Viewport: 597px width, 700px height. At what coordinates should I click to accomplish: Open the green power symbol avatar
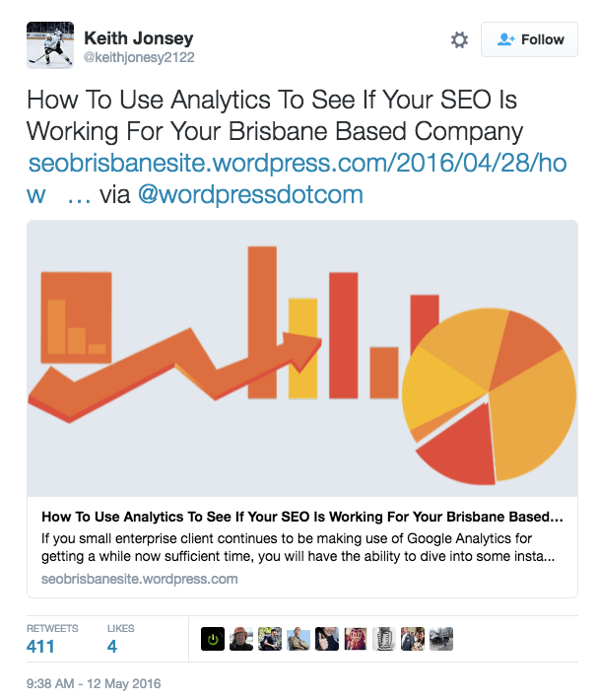coord(213,640)
